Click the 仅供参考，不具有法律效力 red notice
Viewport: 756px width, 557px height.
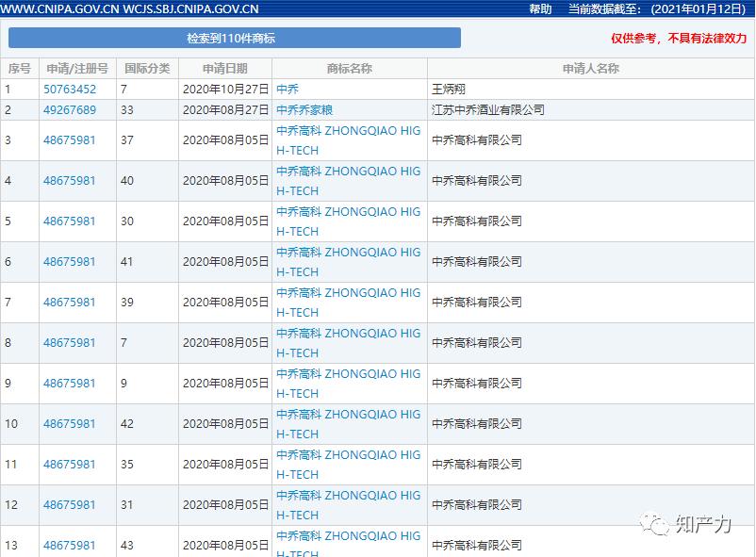pos(679,38)
